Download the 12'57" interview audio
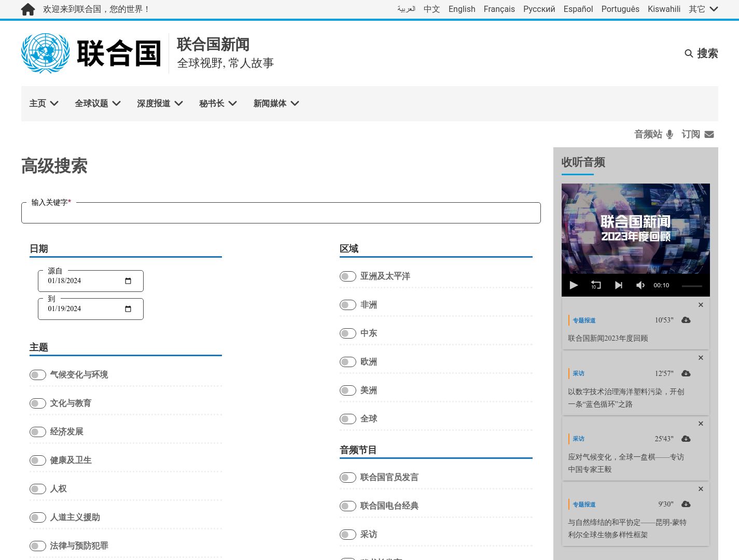The image size is (739, 560). pyautogui.click(x=686, y=373)
